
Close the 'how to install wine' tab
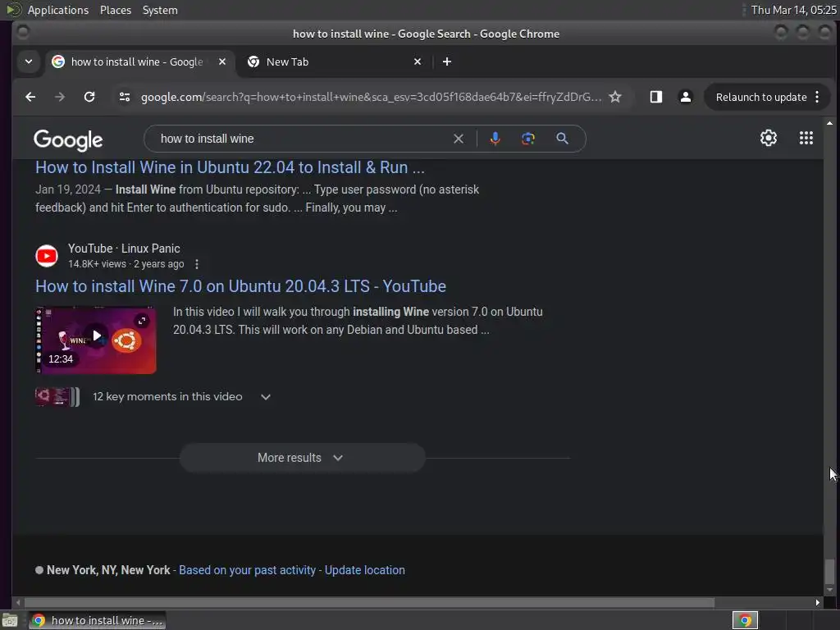[x=221, y=62]
